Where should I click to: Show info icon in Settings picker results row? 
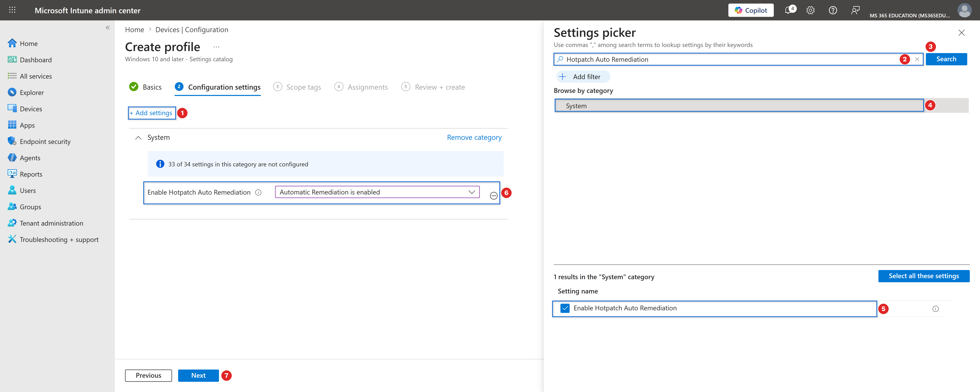pyautogui.click(x=935, y=309)
